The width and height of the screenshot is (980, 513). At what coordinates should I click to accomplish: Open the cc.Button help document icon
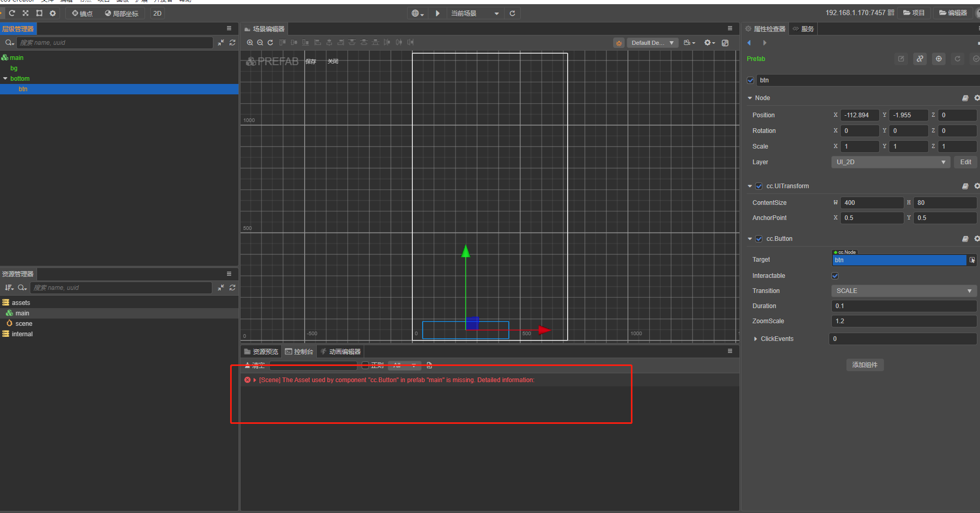coord(965,239)
